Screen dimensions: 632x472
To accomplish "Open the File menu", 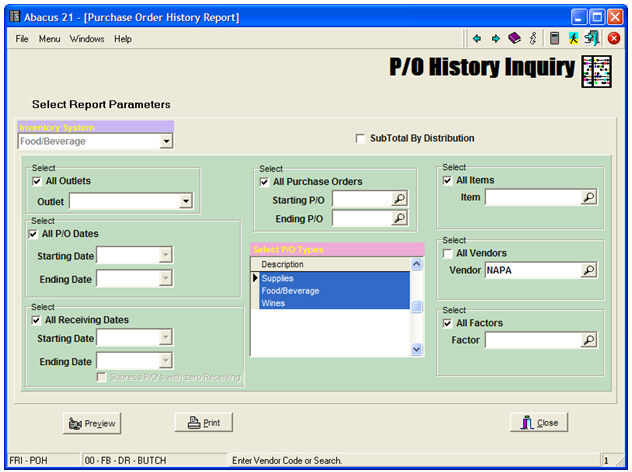I will click(22, 39).
